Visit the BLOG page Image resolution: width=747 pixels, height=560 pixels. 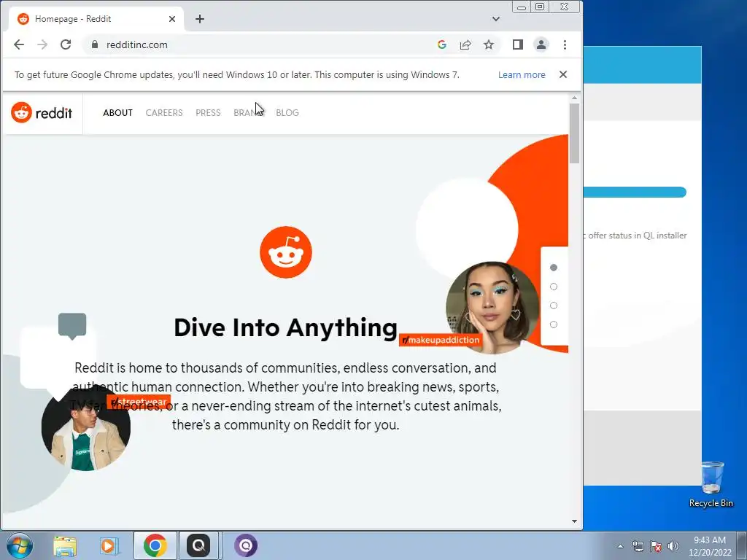287,113
